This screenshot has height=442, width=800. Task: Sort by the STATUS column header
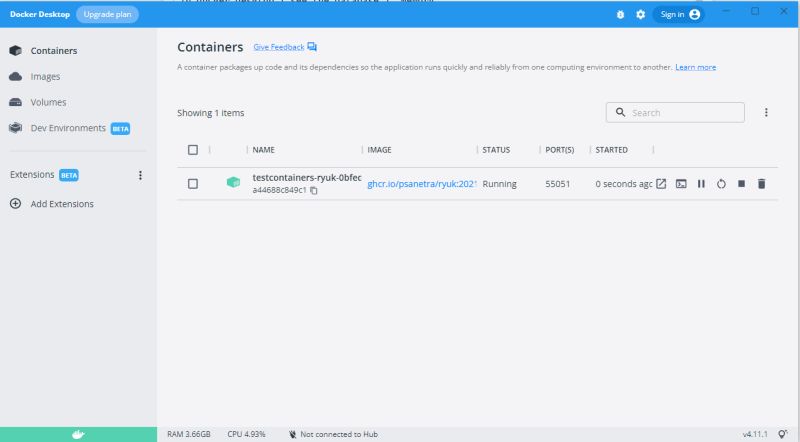click(496, 150)
